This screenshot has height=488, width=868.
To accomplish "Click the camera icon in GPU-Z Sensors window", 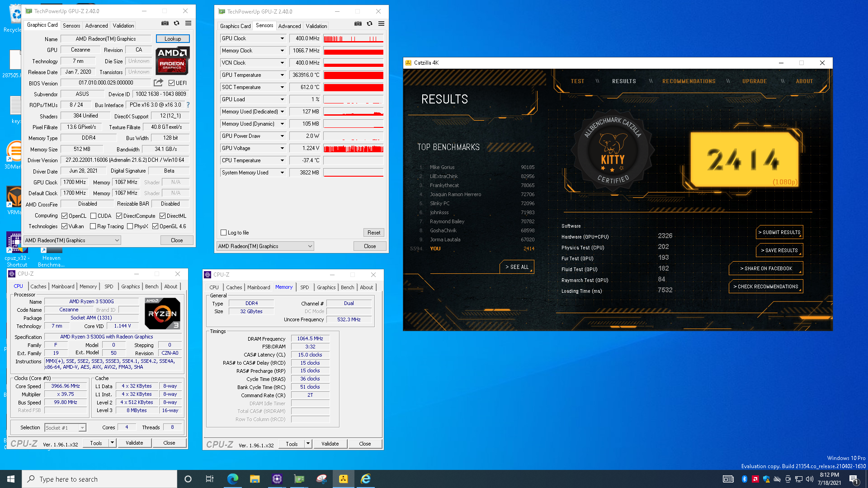I will pyautogui.click(x=358, y=23).
